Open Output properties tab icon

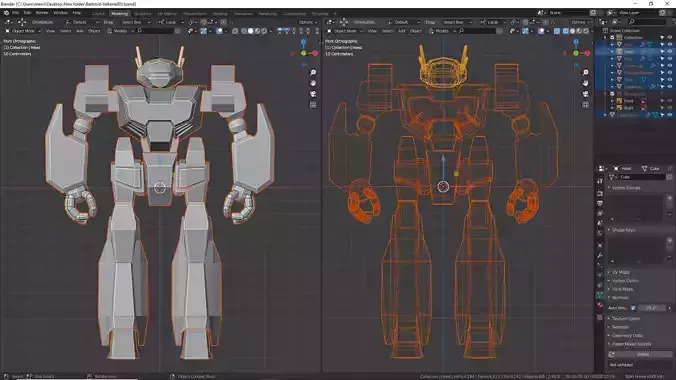600,203
